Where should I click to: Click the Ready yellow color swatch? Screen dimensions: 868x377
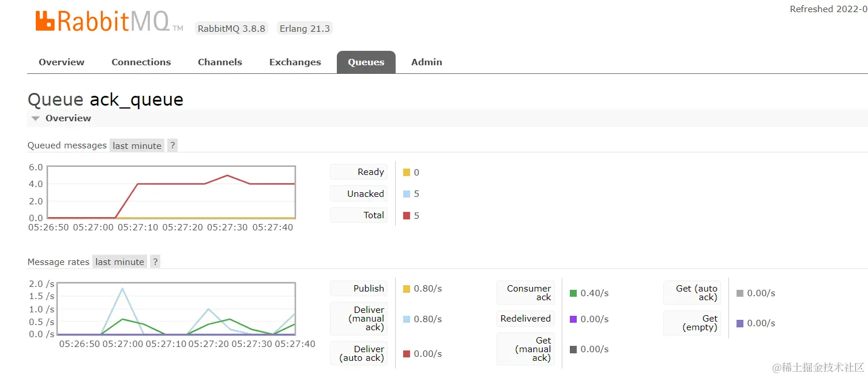point(407,172)
